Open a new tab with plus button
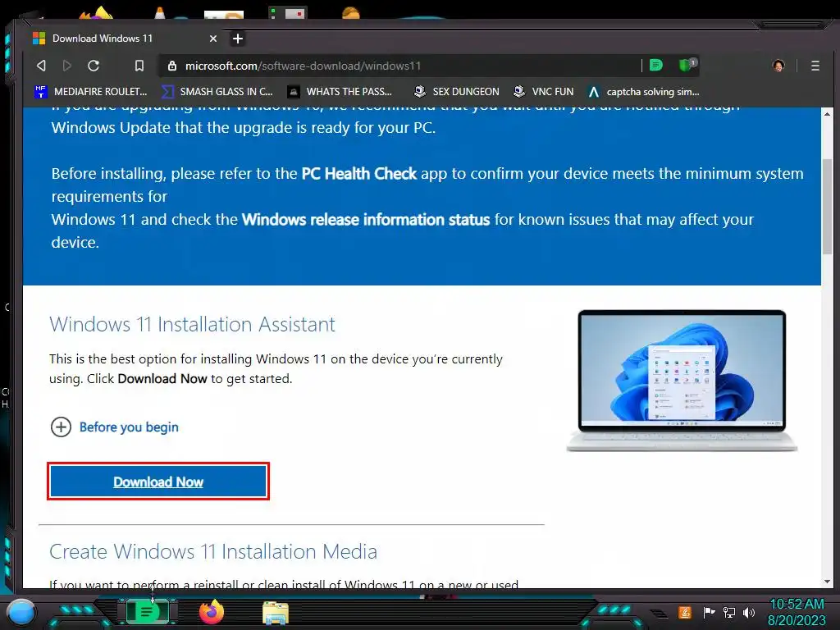The image size is (840, 630). coord(238,39)
